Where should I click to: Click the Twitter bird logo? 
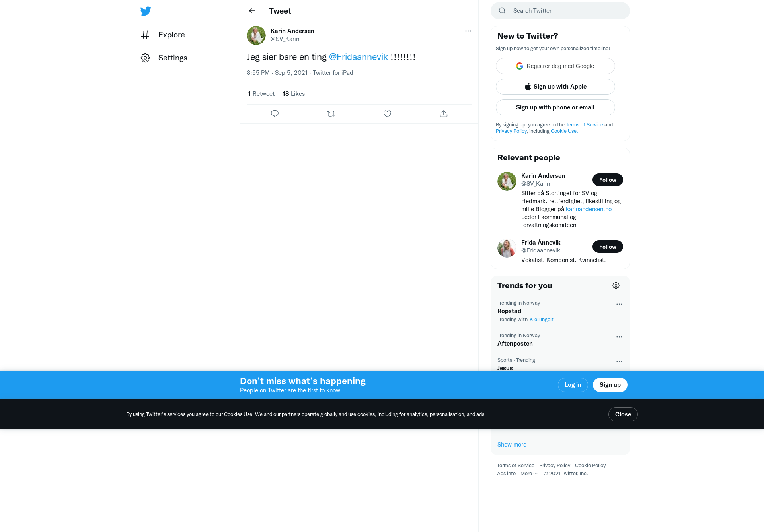[x=146, y=11]
